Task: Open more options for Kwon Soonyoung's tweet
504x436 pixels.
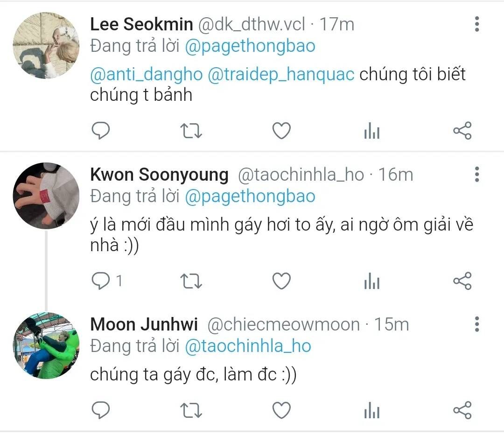Action: click(x=476, y=174)
